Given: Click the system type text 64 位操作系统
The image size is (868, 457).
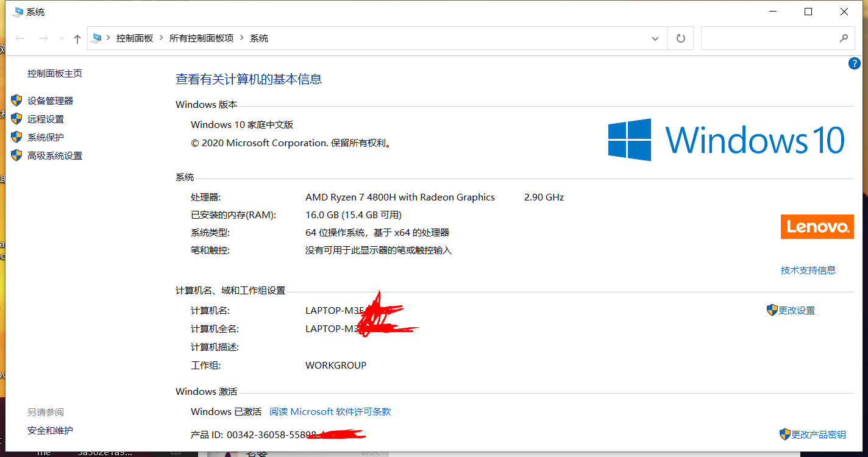Looking at the screenshot, I should point(377,232).
